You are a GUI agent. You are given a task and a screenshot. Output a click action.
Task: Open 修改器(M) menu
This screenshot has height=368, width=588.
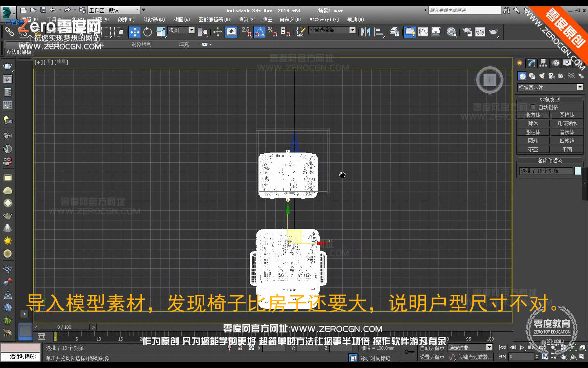click(x=154, y=20)
